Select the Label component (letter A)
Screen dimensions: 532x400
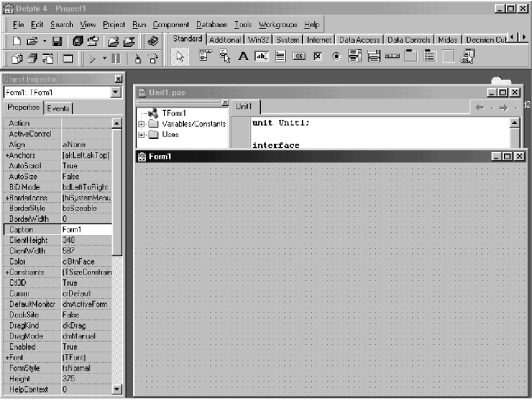[243, 56]
